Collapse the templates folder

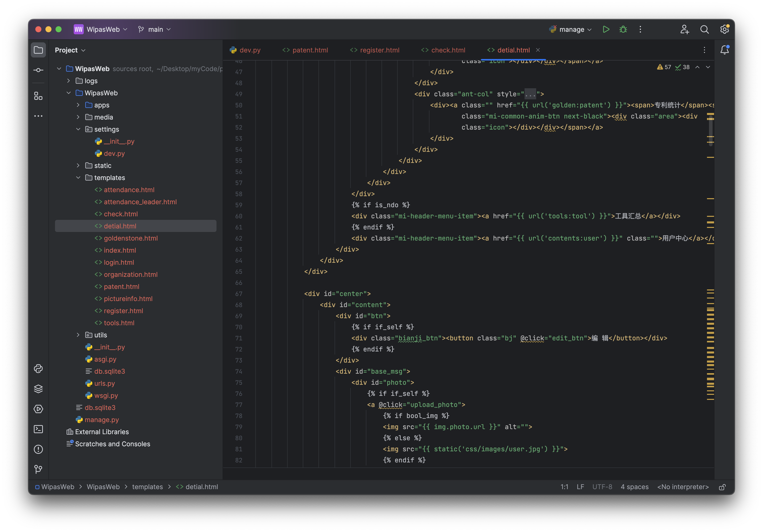[x=78, y=178]
